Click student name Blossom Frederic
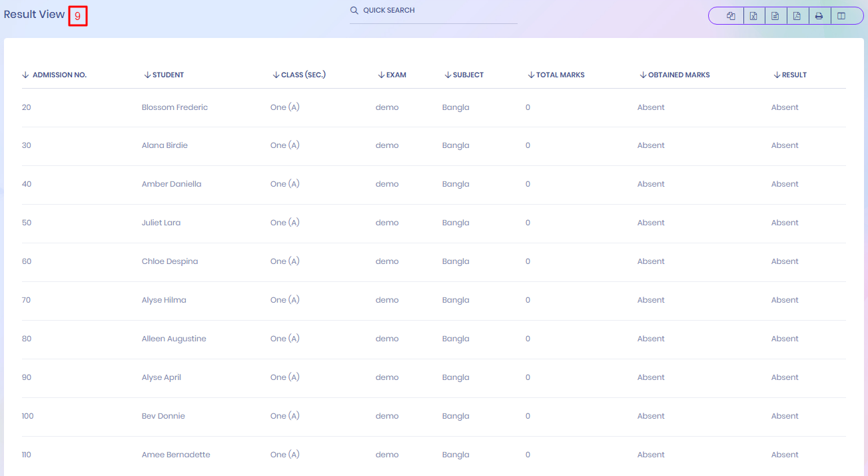 point(175,107)
